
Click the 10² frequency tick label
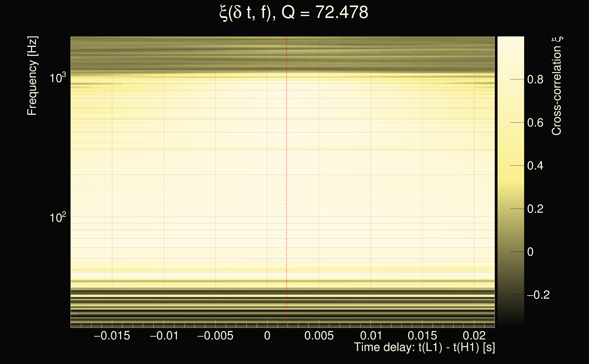(x=58, y=217)
